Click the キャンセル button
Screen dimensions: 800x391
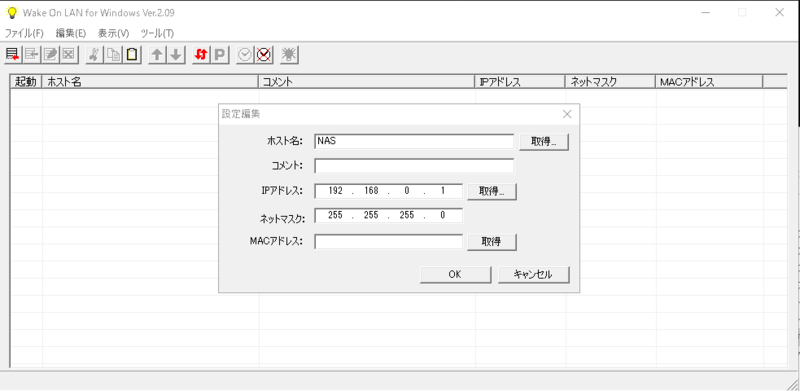pyautogui.click(x=533, y=274)
